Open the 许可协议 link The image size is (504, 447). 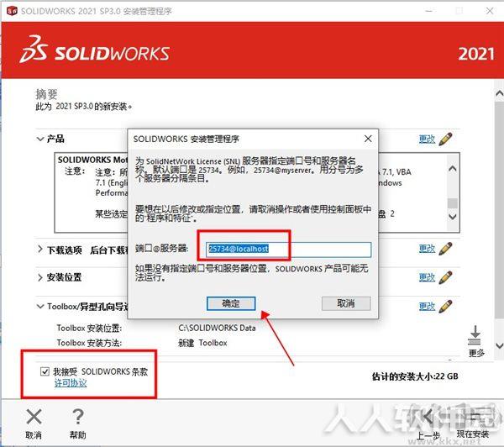click(x=71, y=383)
